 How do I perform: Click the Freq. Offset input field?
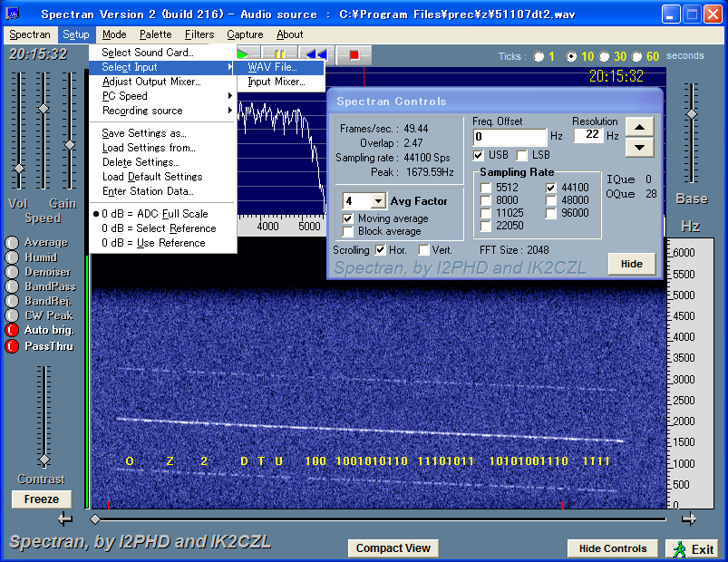[x=510, y=137]
